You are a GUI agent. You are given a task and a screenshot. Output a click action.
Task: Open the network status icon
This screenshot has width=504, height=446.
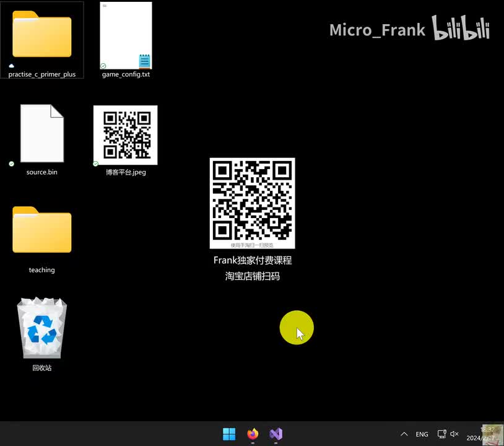click(x=442, y=434)
